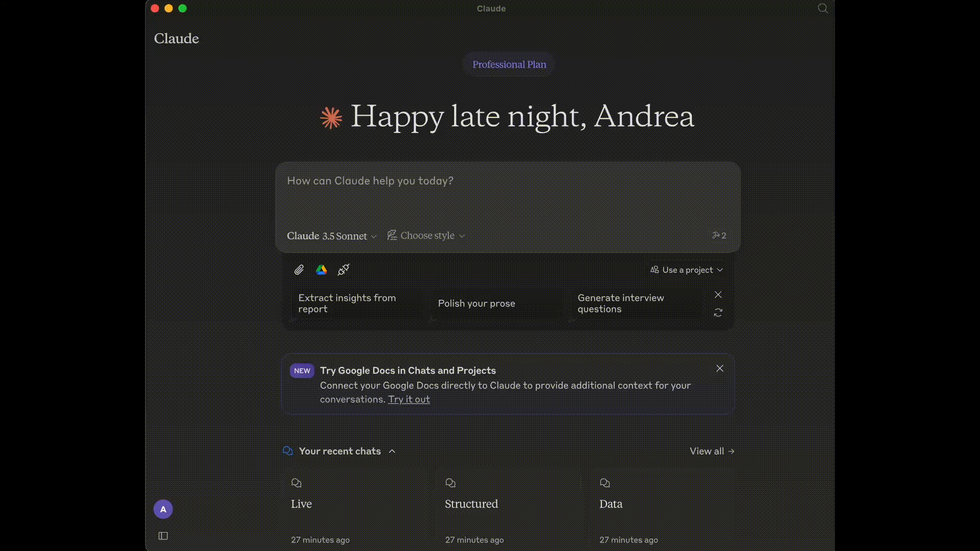Open the Claude 3.5 Sonnet model dropdown
Viewport: 980px width, 551px height.
(x=332, y=236)
